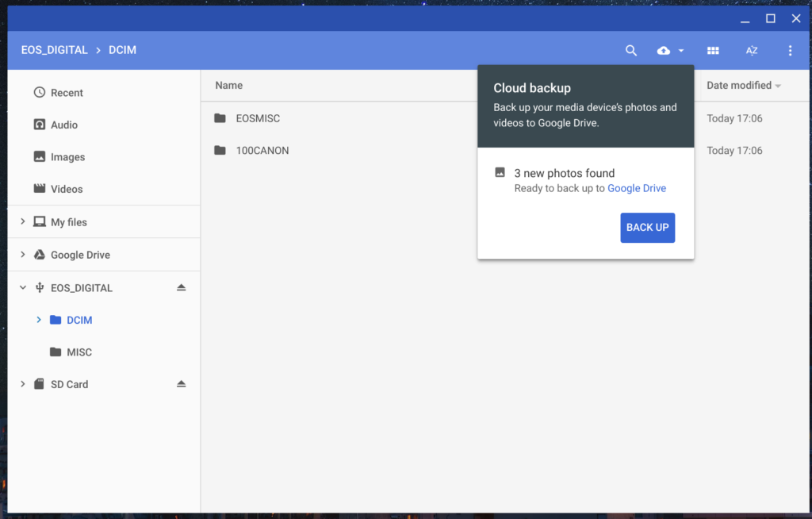The width and height of the screenshot is (812, 519).
Task: Toggle Date modified sort arrow
Action: (x=778, y=86)
